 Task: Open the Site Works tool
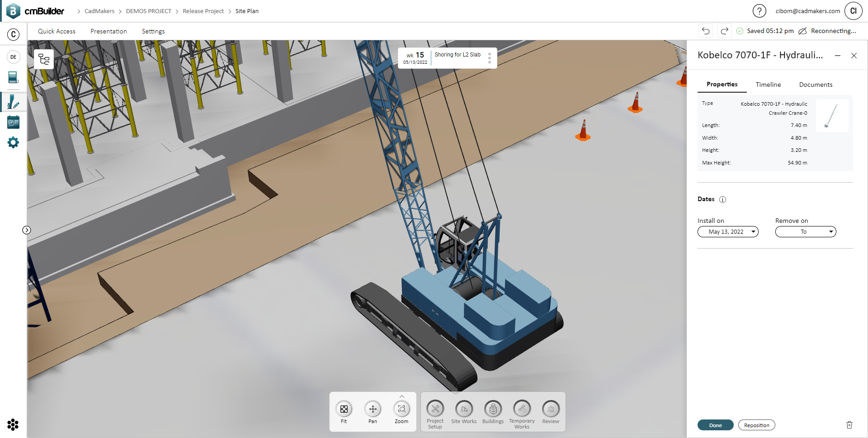pos(464,409)
